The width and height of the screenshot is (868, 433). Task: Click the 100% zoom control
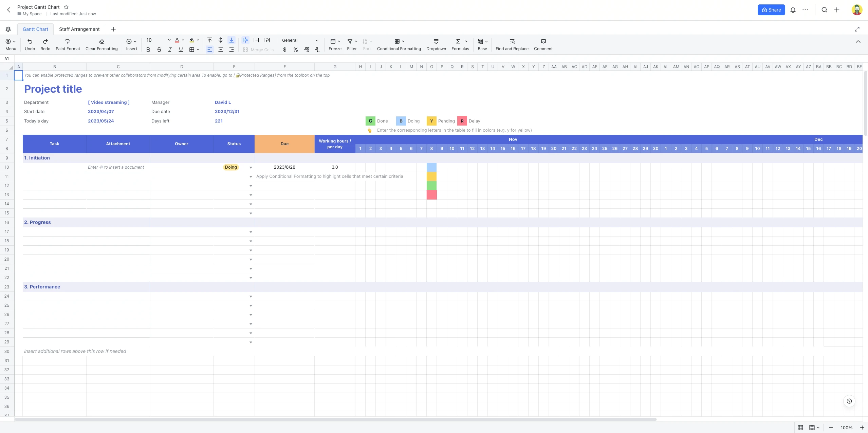[x=846, y=428]
